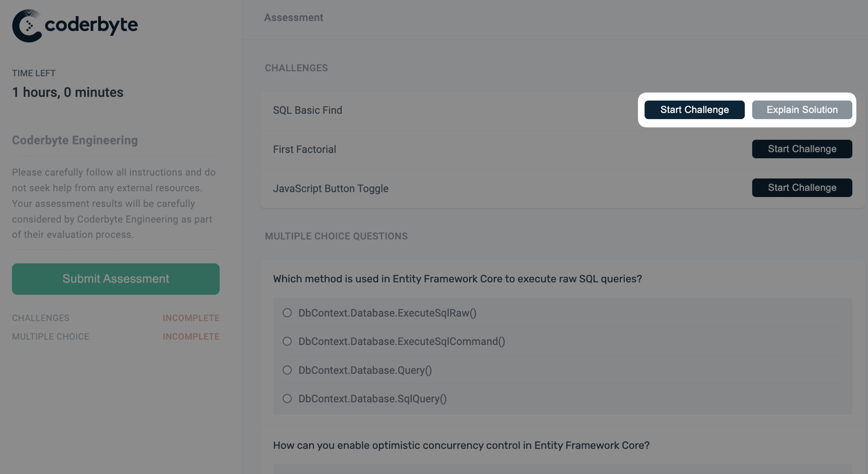This screenshot has height=474, width=868.
Task: Click the INCOMPLETE status beside sidebar Challenges
Action: click(x=191, y=318)
